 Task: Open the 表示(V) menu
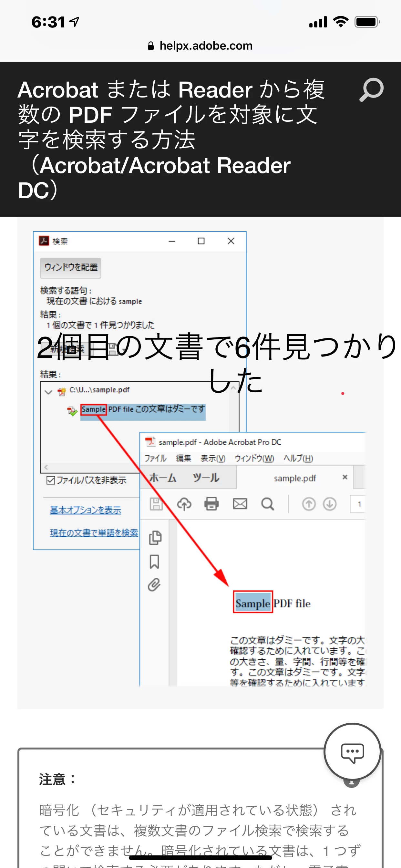point(213,458)
